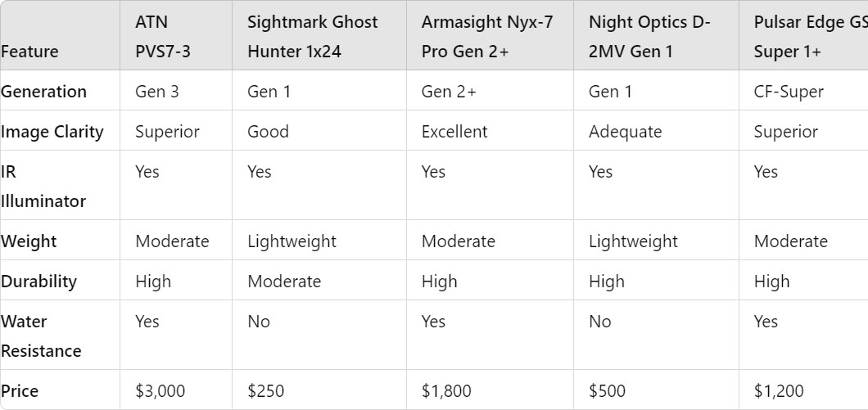Click the $1,800 price cell
This screenshot has width=868, height=410.
click(490, 390)
